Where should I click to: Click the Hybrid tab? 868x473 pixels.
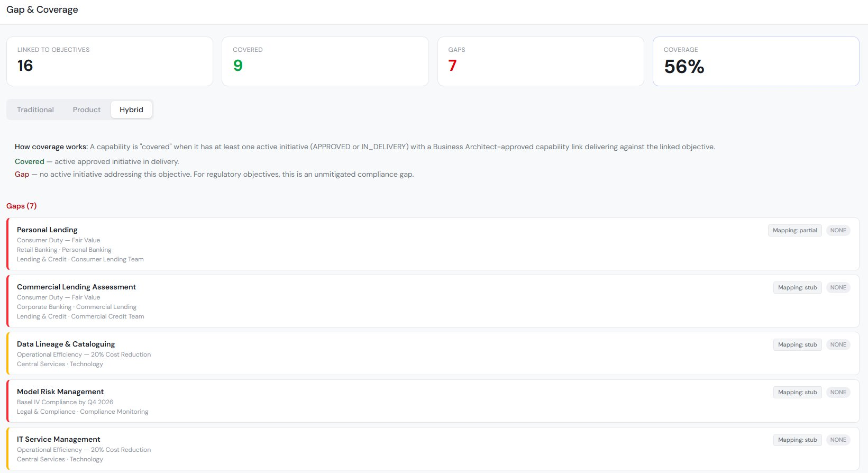point(131,110)
